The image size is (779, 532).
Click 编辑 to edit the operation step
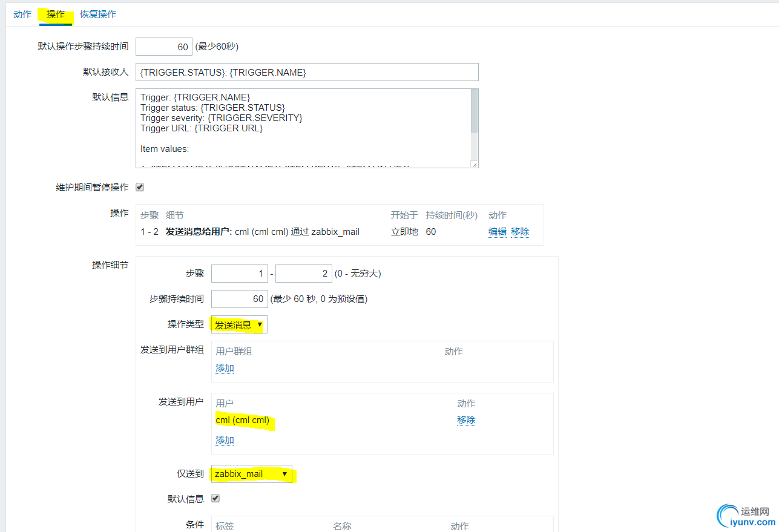497,231
